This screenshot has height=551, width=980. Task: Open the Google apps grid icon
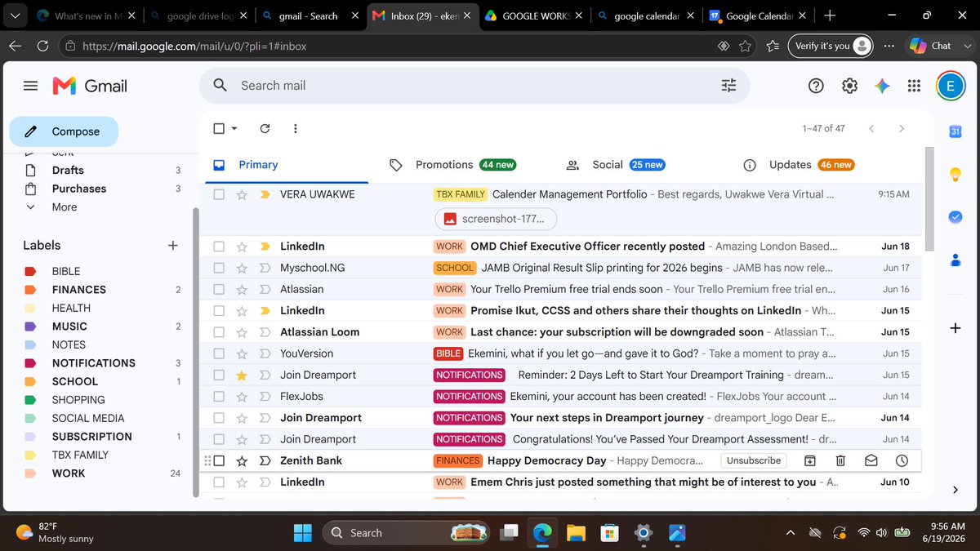pos(914,86)
